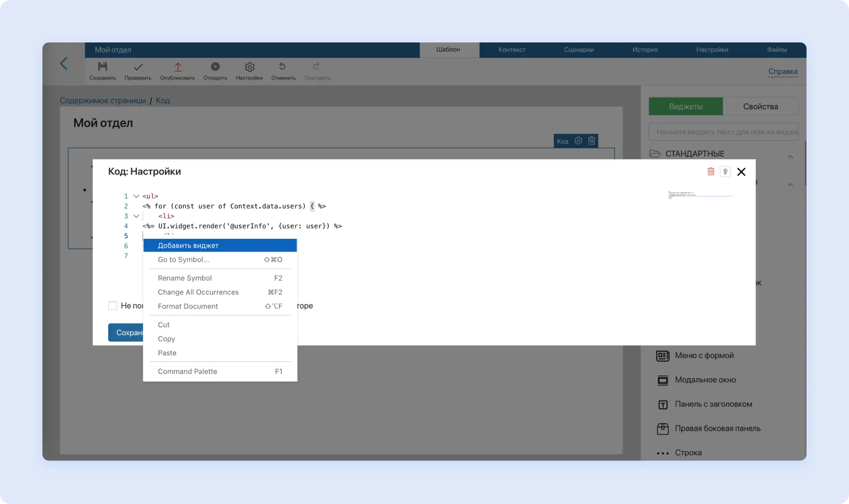This screenshot has height=504, width=849.
Task: Select 'Добавить виджет' from context menu
Action: (x=220, y=246)
